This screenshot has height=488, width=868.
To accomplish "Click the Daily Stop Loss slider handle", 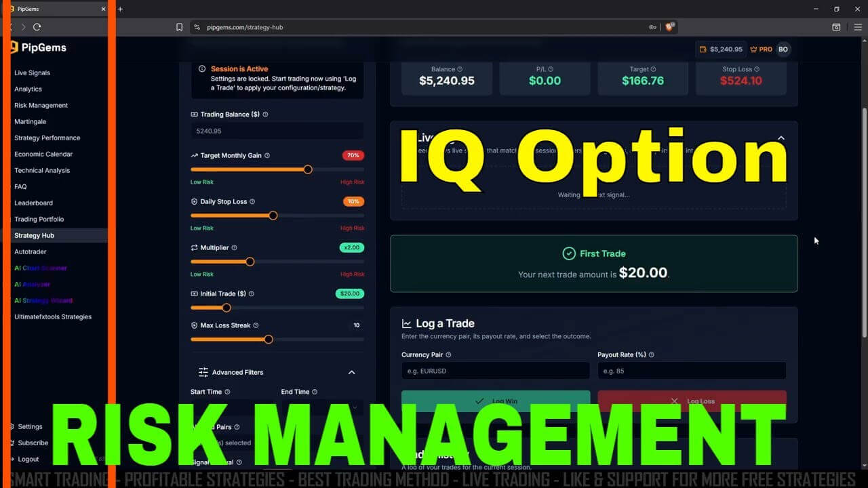I will [x=273, y=216].
